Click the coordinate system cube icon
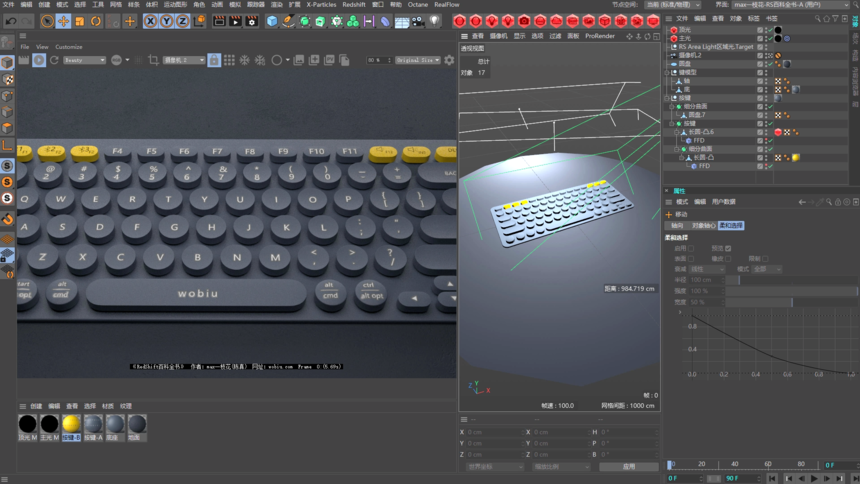860x484 pixels. coord(200,21)
